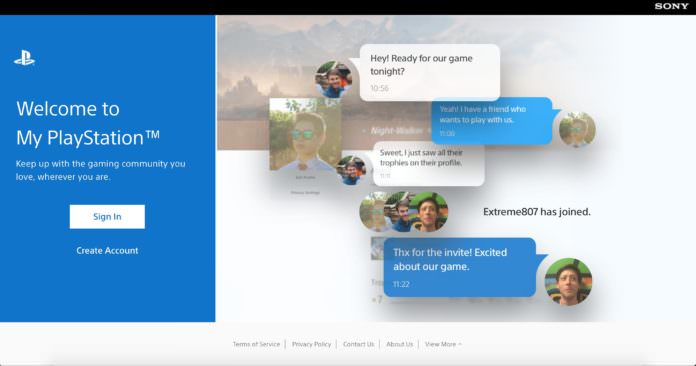Image resolution: width=696 pixels, height=366 pixels.
Task: Expand the View More footer menu
Action: tap(443, 344)
